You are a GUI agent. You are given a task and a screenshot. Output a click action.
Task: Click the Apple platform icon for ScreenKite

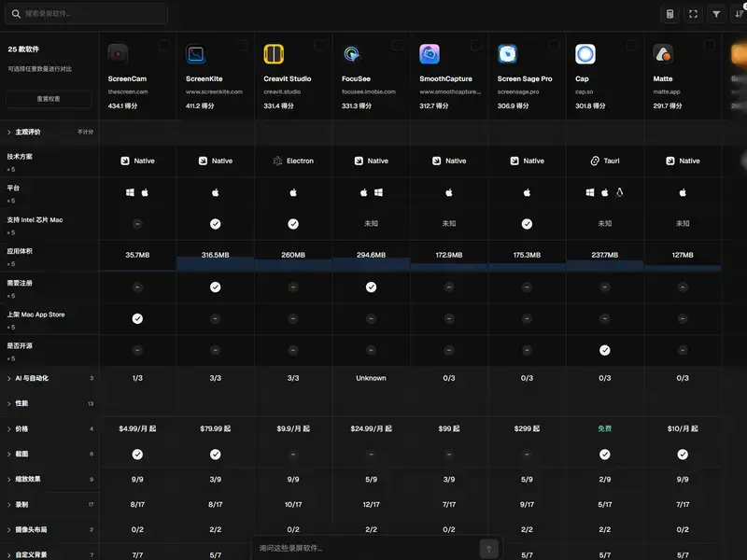(x=216, y=192)
